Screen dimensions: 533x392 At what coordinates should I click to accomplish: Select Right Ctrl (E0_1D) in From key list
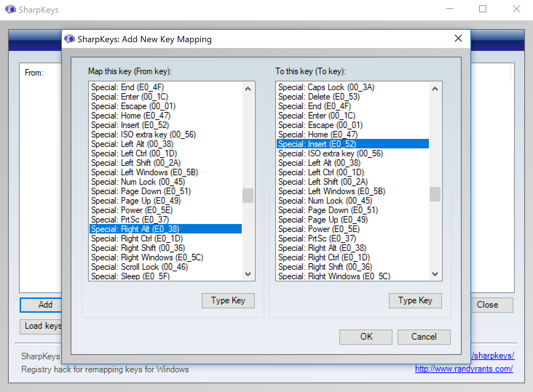(166, 239)
